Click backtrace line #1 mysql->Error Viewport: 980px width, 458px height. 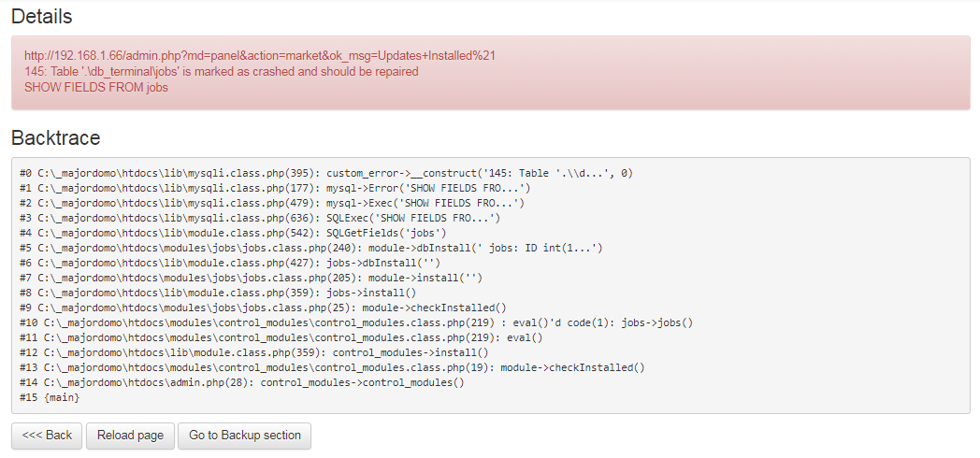[x=275, y=188]
